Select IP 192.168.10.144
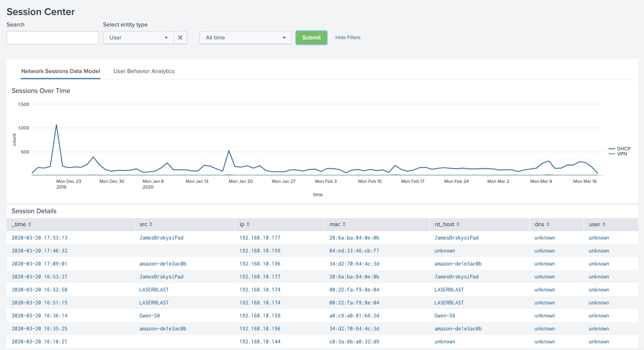 click(260, 342)
